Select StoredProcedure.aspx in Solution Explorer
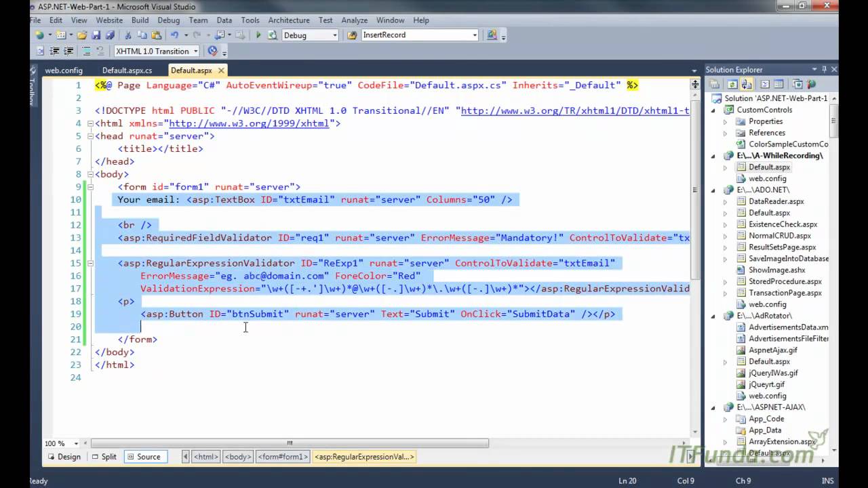 [x=785, y=281]
